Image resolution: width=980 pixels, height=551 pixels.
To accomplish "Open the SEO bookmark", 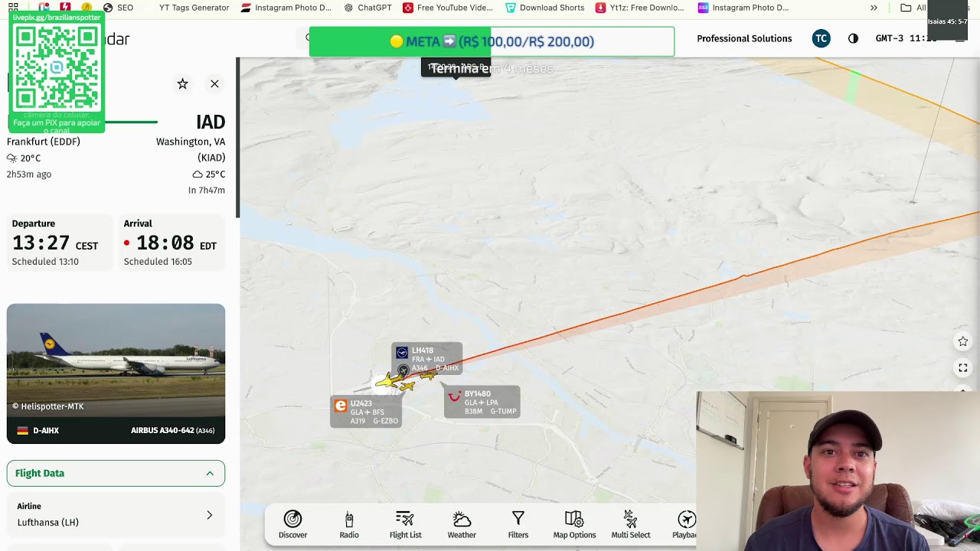I will click(118, 8).
